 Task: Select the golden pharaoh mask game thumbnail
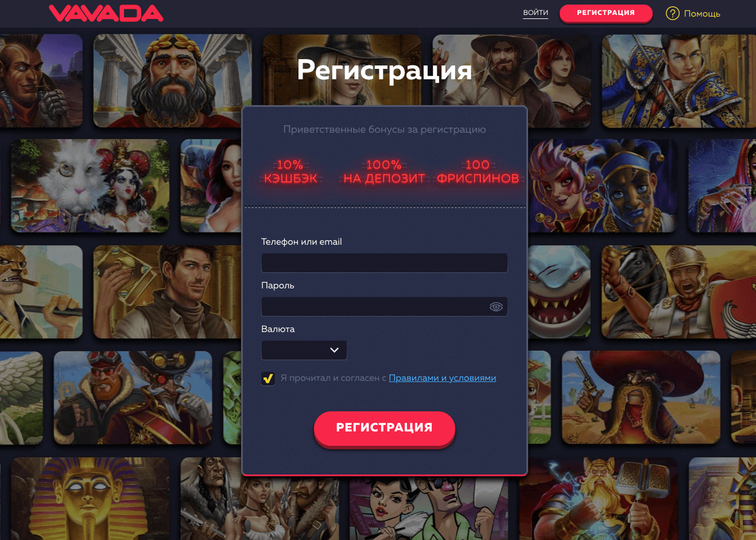(90, 499)
